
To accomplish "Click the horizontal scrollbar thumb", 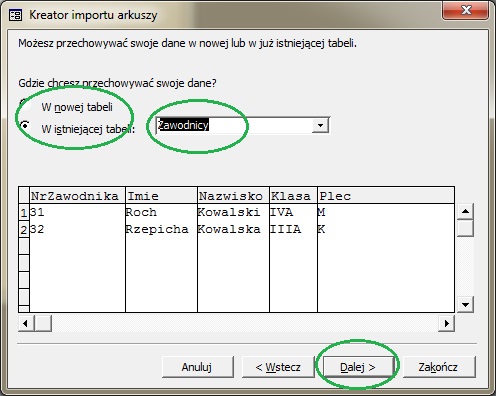I will pos(43,323).
